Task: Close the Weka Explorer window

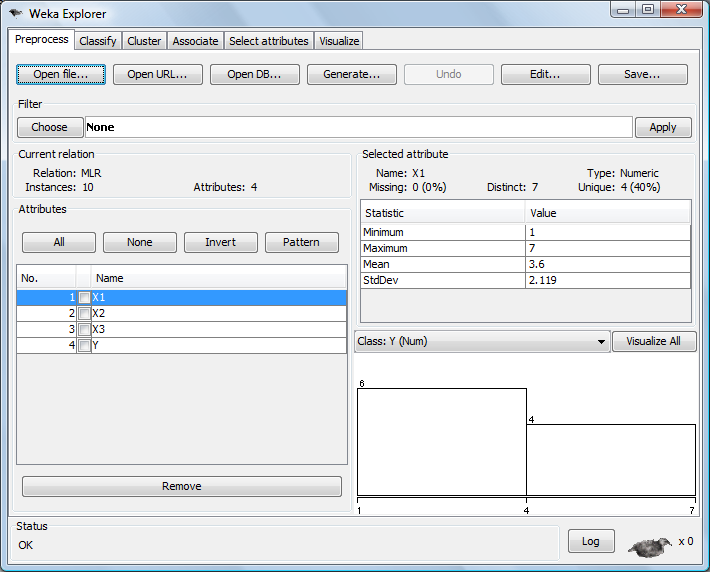Action: tap(681, 10)
